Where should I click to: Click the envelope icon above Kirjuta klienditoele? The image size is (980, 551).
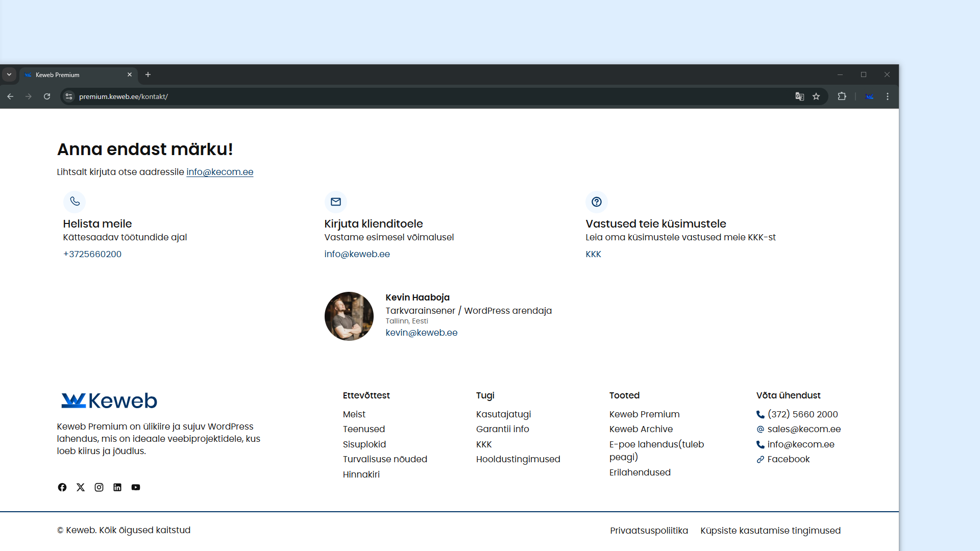point(336,202)
